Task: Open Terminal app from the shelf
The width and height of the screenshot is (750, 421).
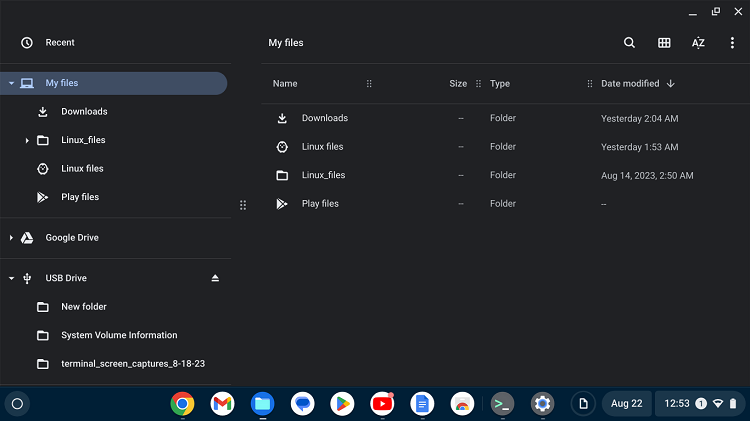Action: [502, 404]
